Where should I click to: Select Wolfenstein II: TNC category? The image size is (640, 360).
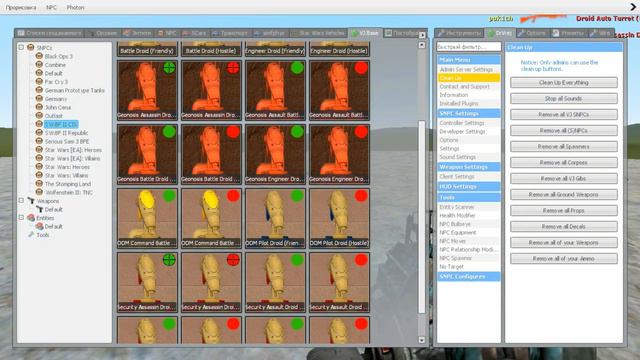[x=69, y=193]
